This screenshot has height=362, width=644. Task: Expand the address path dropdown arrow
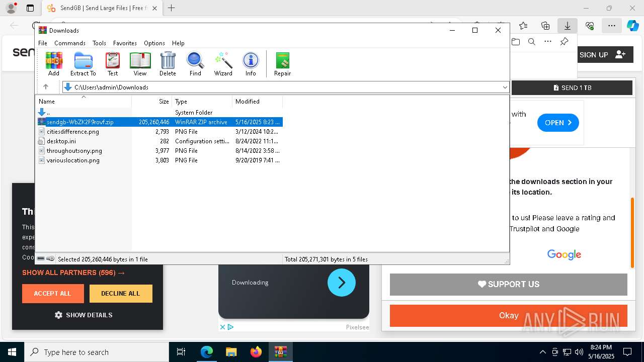point(505,87)
